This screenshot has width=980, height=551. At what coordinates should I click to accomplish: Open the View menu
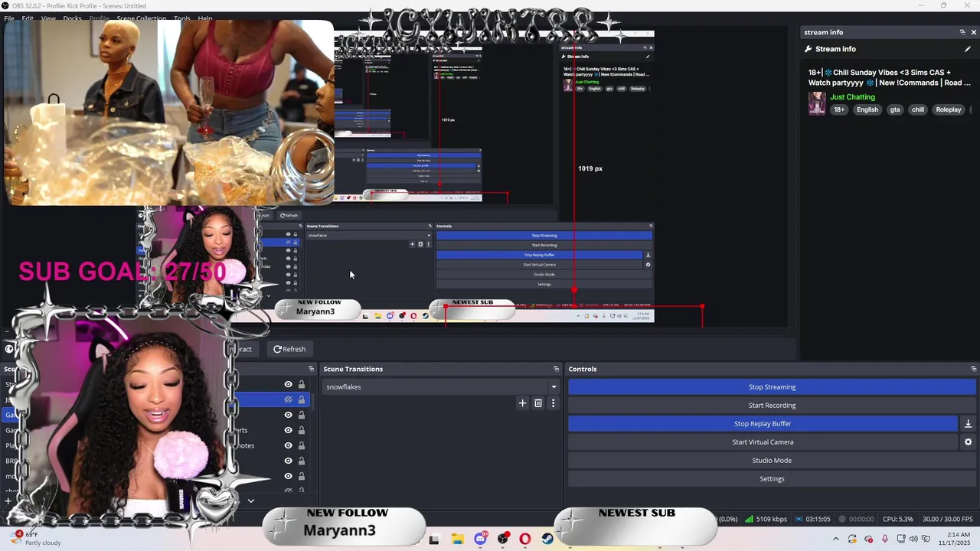[48, 18]
